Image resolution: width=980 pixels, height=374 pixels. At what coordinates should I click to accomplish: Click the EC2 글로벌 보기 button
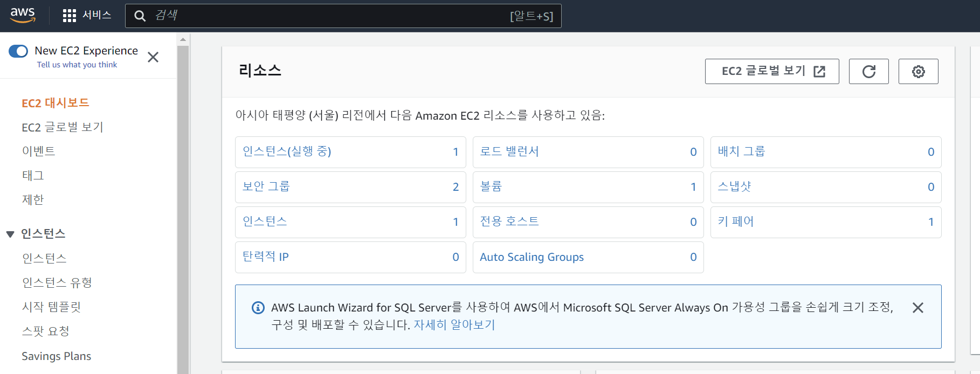click(772, 71)
